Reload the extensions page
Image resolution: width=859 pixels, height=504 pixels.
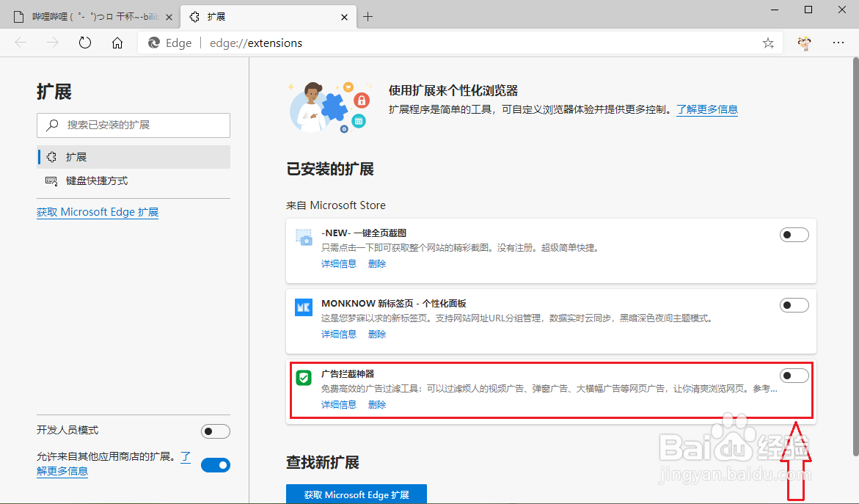(84, 43)
